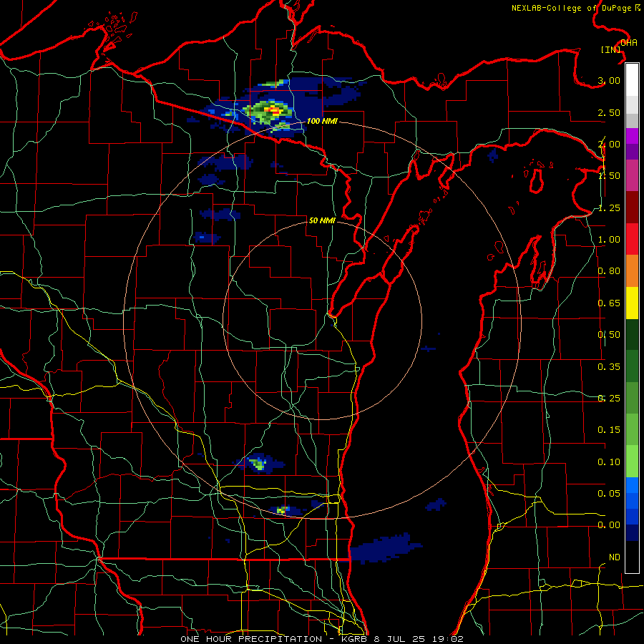
Task: Pick the white swatch at legend top
Action: pos(632,79)
